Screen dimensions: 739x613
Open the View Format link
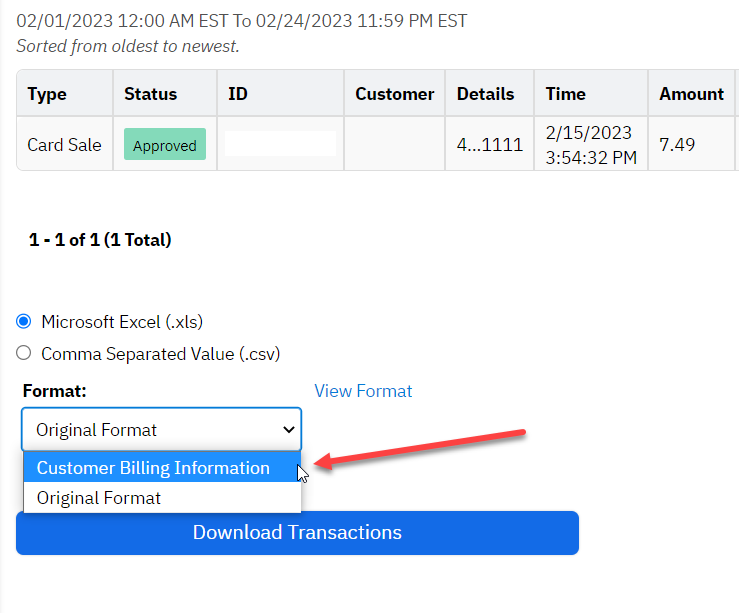coord(363,391)
